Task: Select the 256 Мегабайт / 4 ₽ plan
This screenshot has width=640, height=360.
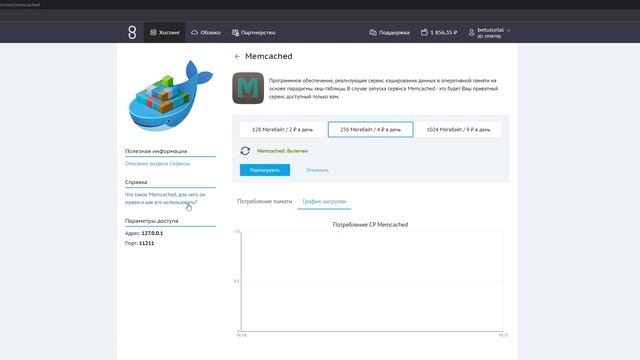Action: pyautogui.click(x=371, y=129)
